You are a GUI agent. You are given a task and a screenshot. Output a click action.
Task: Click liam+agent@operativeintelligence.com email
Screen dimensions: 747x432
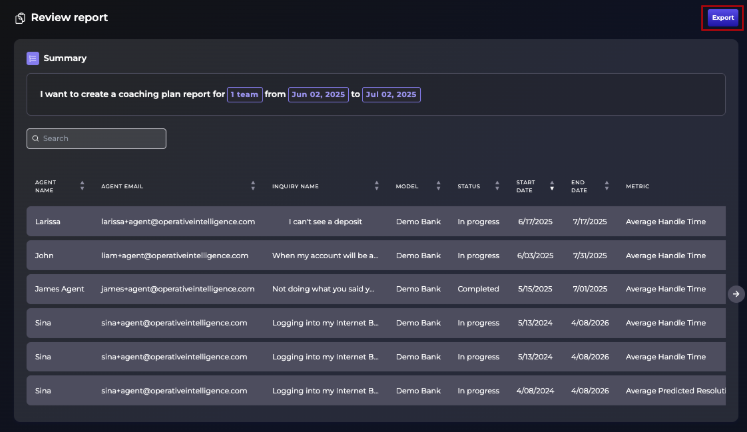(175, 255)
